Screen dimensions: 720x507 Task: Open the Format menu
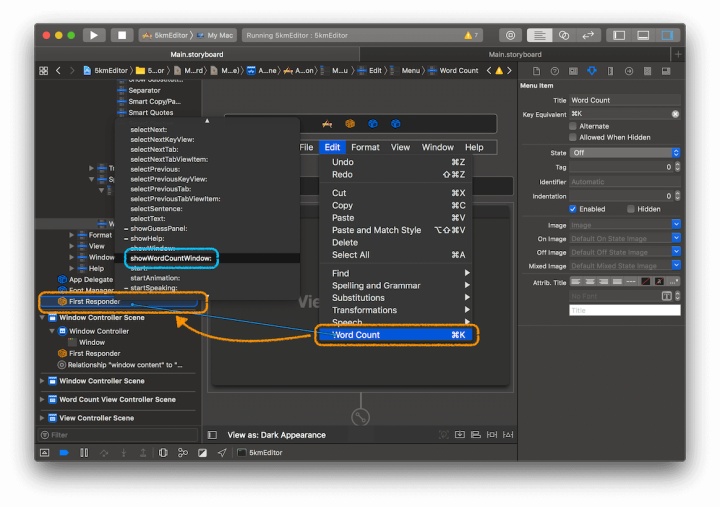[x=365, y=147]
